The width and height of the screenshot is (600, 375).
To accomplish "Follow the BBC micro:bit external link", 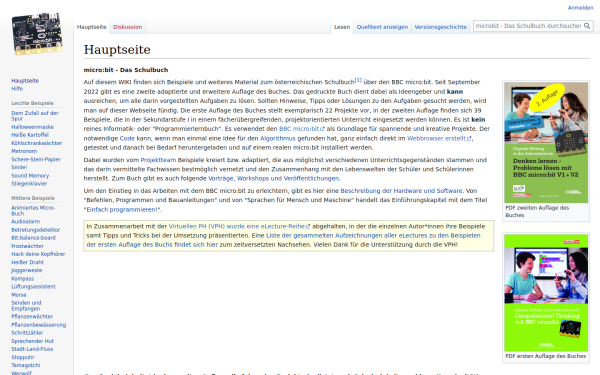I will pos(302,129).
